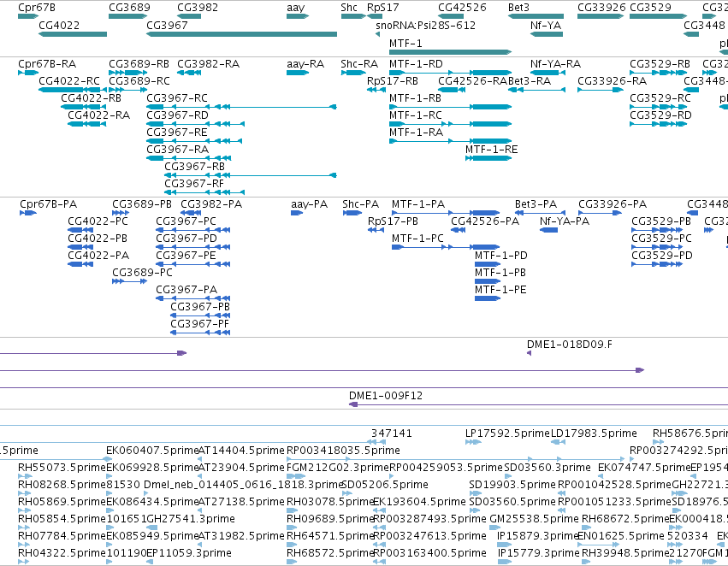This screenshot has height=566, width=728.
Task: Click the CG4022-RA transcript label
Action: 99,115
